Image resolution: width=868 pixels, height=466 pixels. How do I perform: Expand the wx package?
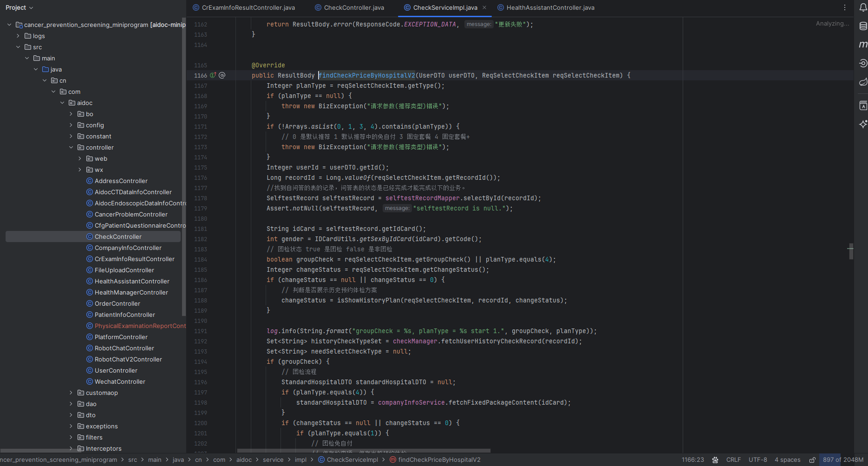pos(80,170)
